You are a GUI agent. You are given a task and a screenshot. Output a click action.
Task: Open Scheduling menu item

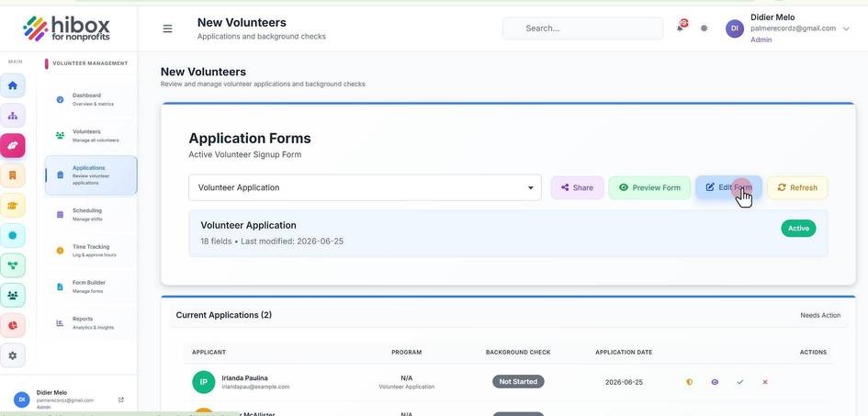(91, 215)
